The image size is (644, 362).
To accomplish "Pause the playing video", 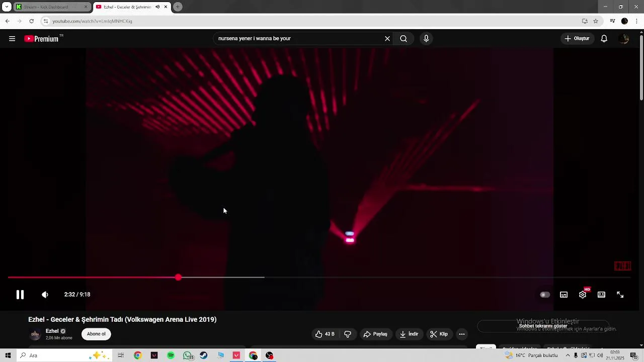I will [20, 295].
